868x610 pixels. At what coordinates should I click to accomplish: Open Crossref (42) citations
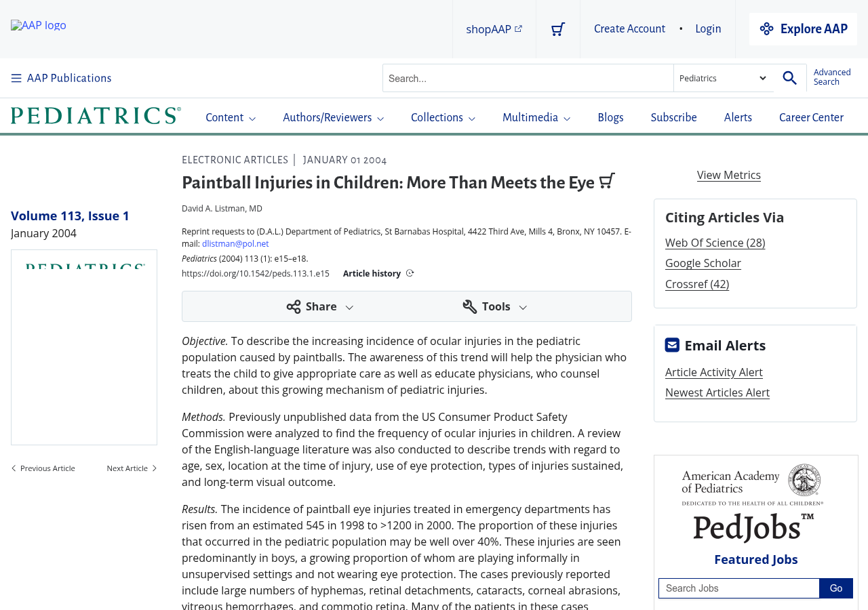697,284
